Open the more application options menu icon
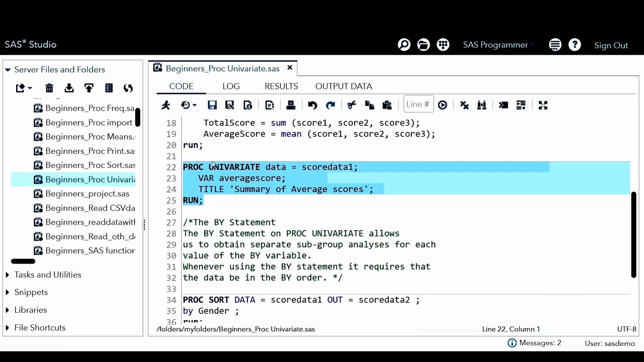This screenshot has height=362, width=644. point(555,45)
